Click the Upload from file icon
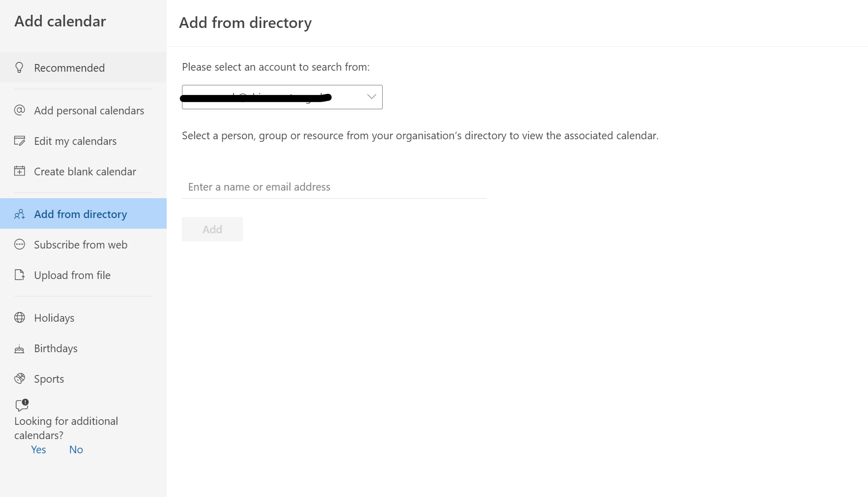Screen dimensions: 868x497 (x=19, y=275)
